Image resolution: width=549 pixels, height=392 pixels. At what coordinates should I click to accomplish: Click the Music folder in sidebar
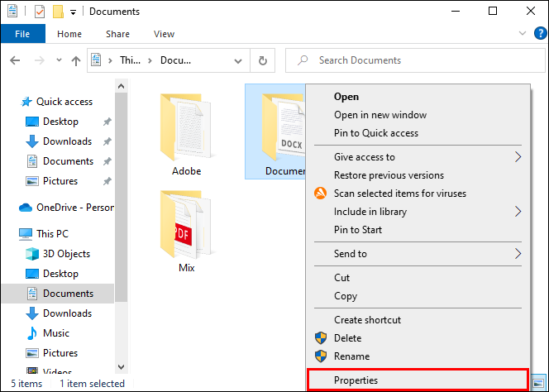[55, 333]
